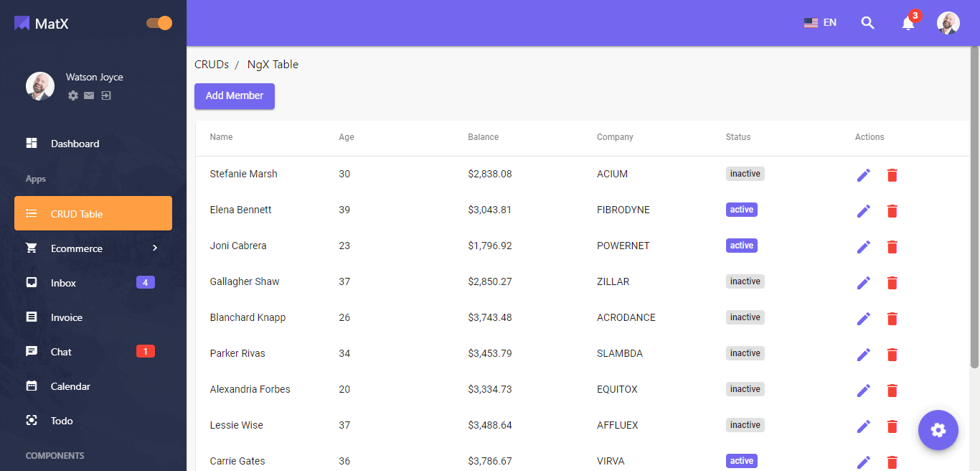Sort the table by Balance column header
Viewport: 980px width, 471px height.
coord(483,137)
